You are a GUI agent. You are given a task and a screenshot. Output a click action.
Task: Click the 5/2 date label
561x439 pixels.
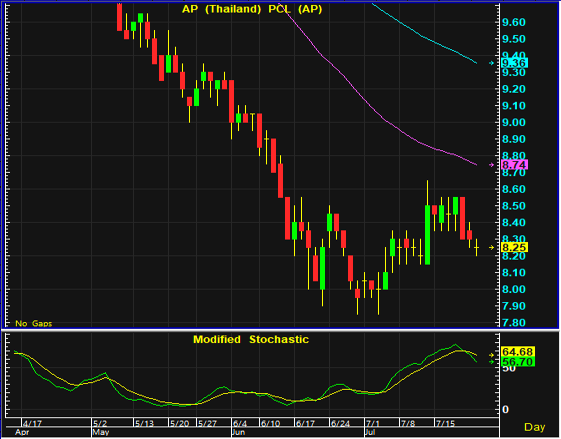100,424
